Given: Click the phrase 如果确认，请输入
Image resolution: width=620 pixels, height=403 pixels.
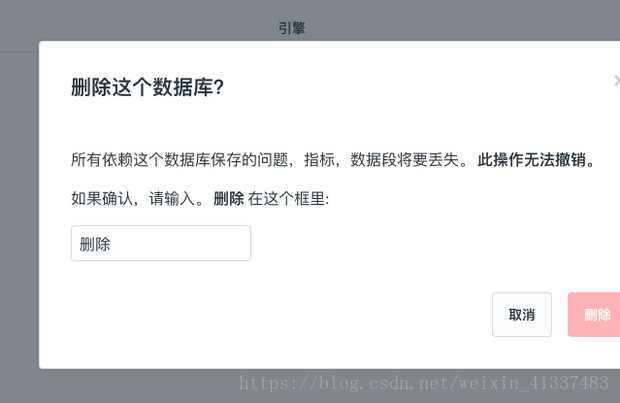Looking at the screenshot, I should coord(133,199).
